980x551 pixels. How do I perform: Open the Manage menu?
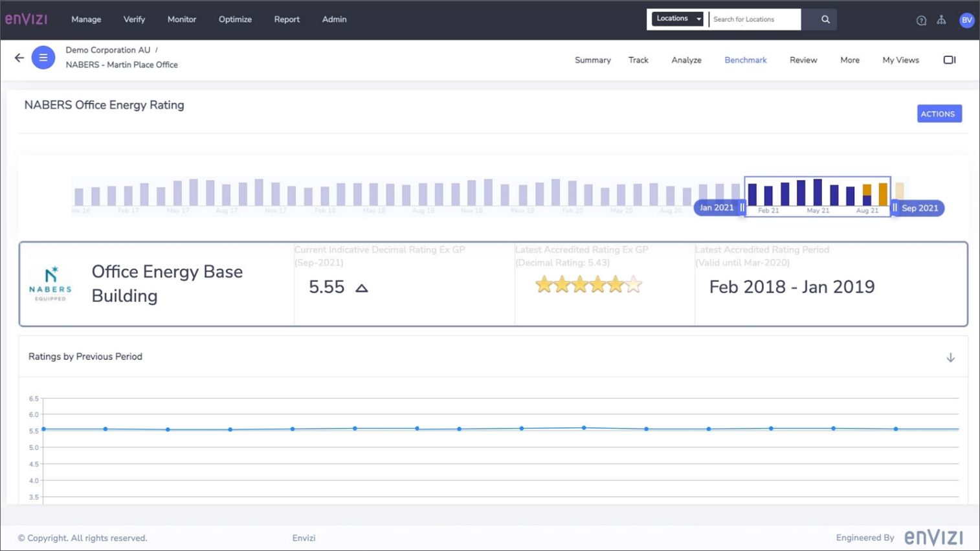(x=86, y=19)
